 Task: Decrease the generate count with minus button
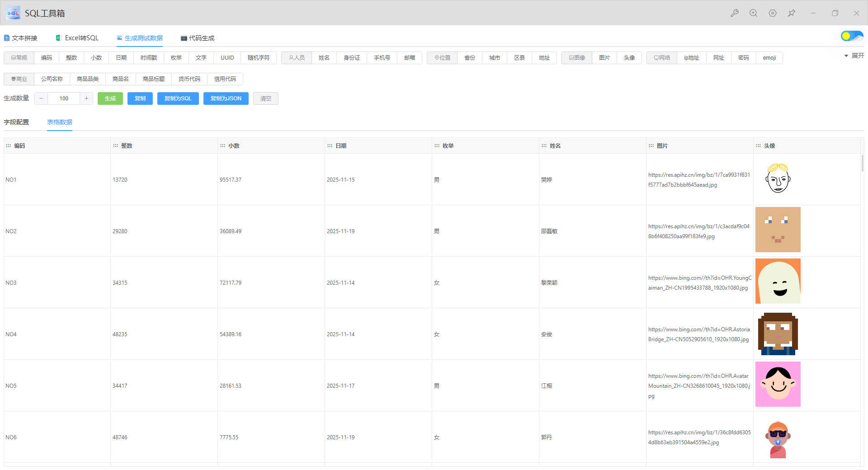(x=41, y=99)
